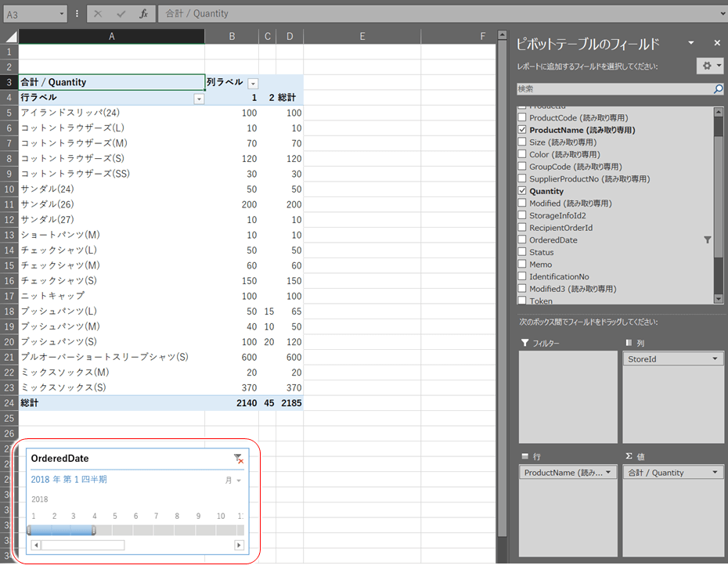Check the OrderedDate field checkbox
The height and width of the screenshot is (569, 728).
click(x=522, y=240)
